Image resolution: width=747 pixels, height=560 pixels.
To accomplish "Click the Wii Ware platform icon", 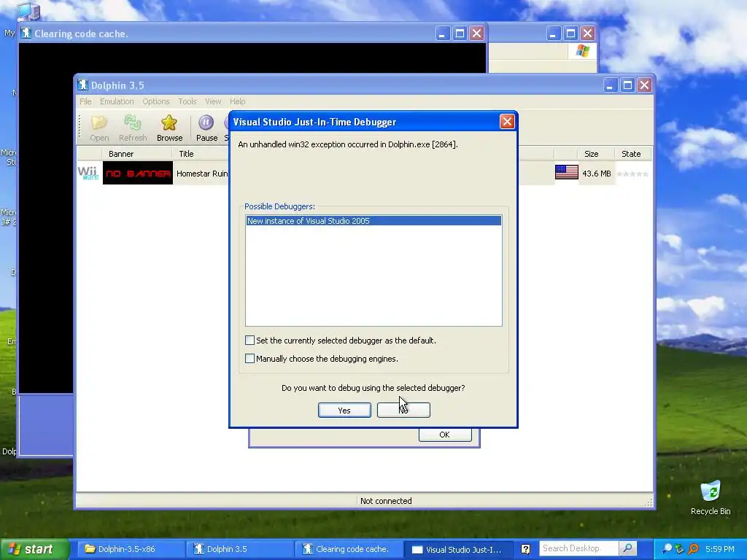I will tap(88, 173).
